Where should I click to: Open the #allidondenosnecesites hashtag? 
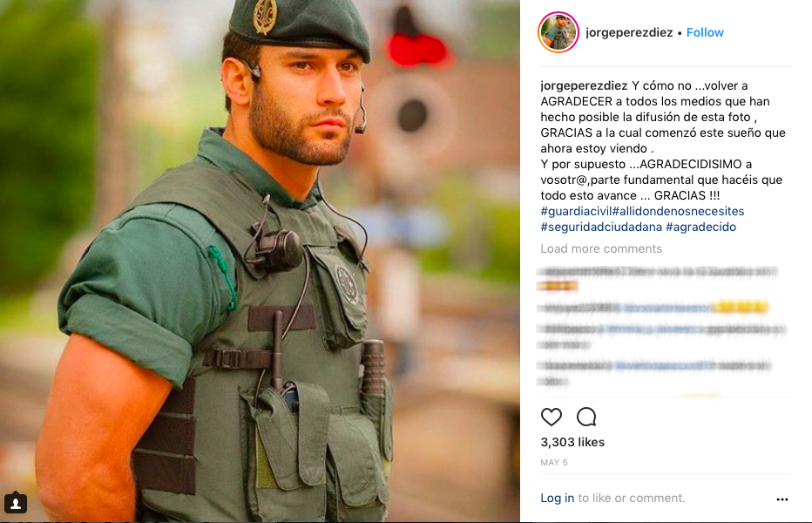point(678,211)
